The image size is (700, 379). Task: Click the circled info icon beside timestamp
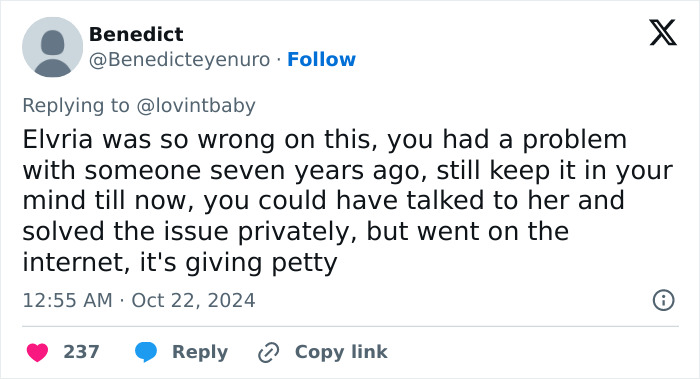pyautogui.click(x=663, y=300)
